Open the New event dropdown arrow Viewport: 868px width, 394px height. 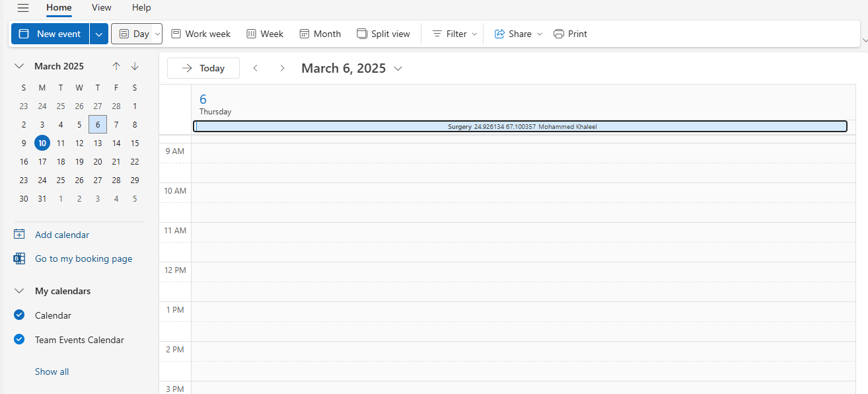click(99, 34)
